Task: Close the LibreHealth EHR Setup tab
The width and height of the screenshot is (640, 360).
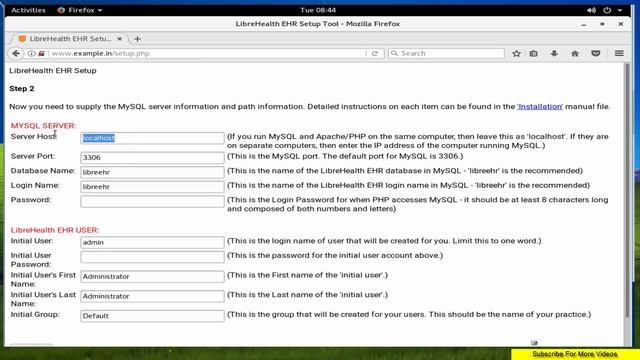Action: click(119, 39)
